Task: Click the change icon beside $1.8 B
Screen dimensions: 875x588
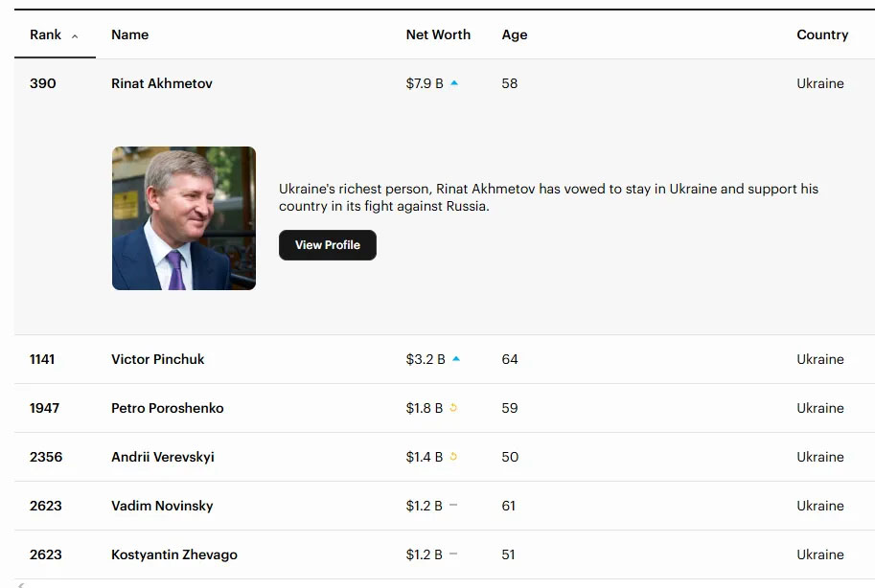Action: pos(453,408)
